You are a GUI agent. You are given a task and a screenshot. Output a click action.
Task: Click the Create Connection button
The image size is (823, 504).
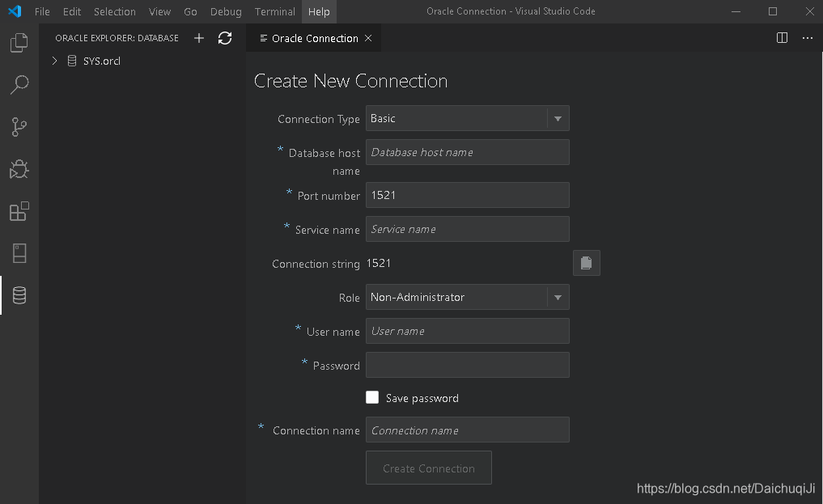point(428,468)
